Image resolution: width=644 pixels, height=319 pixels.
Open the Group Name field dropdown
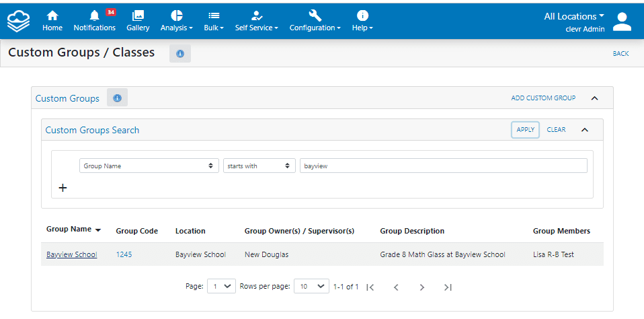click(x=149, y=166)
